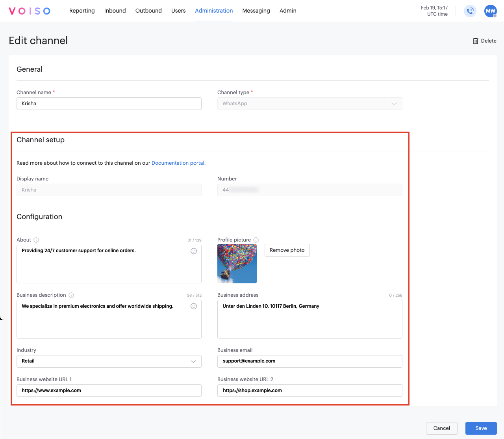504x439 pixels.
Task: Open the Channel type WhatsApp dropdown
Action: [309, 104]
